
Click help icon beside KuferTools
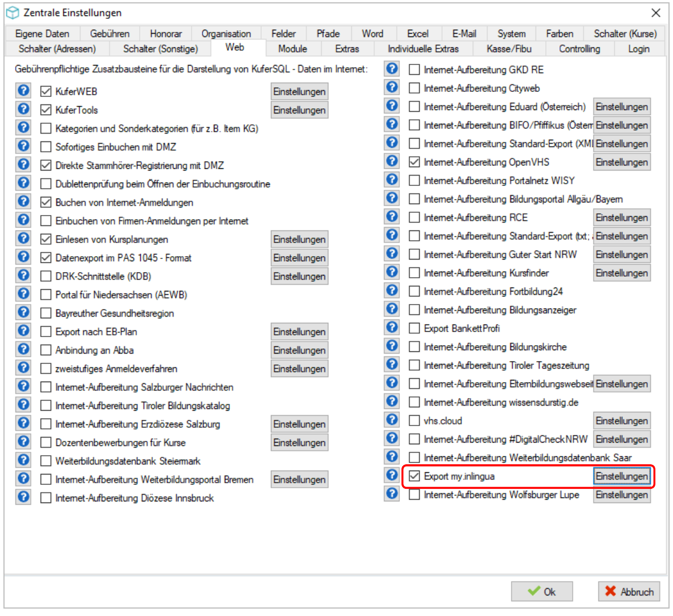tap(23, 109)
